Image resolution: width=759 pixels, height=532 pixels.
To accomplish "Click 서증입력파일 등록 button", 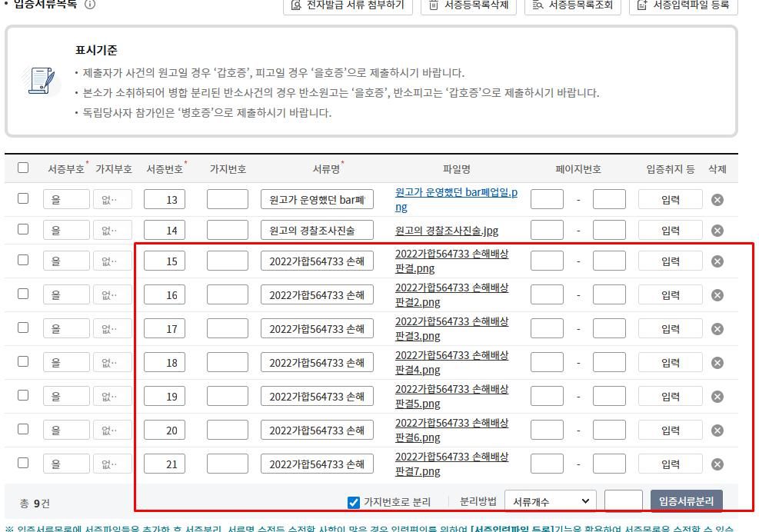I will click(x=683, y=5).
